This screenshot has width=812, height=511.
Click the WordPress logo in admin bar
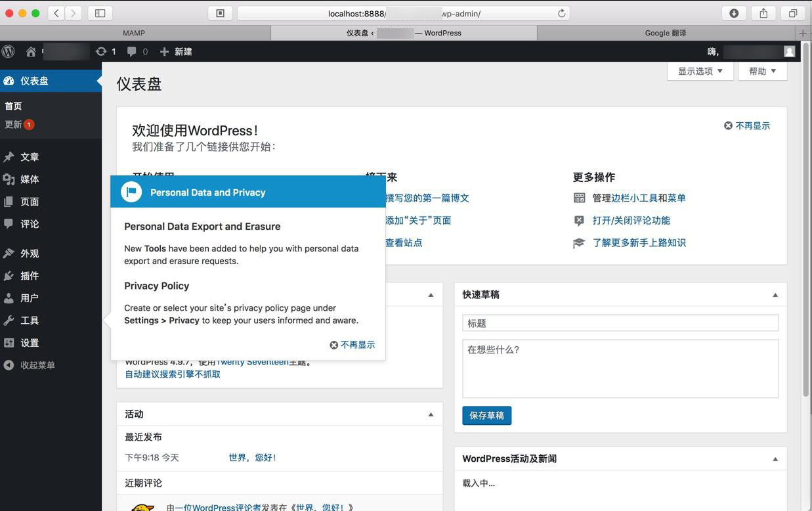pos(9,51)
